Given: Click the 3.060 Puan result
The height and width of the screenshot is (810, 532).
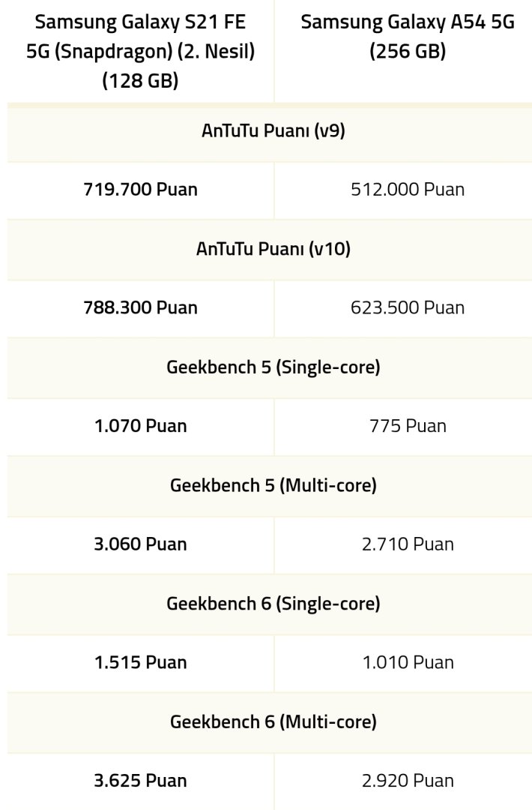Looking at the screenshot, I should (x=140, y=544).
